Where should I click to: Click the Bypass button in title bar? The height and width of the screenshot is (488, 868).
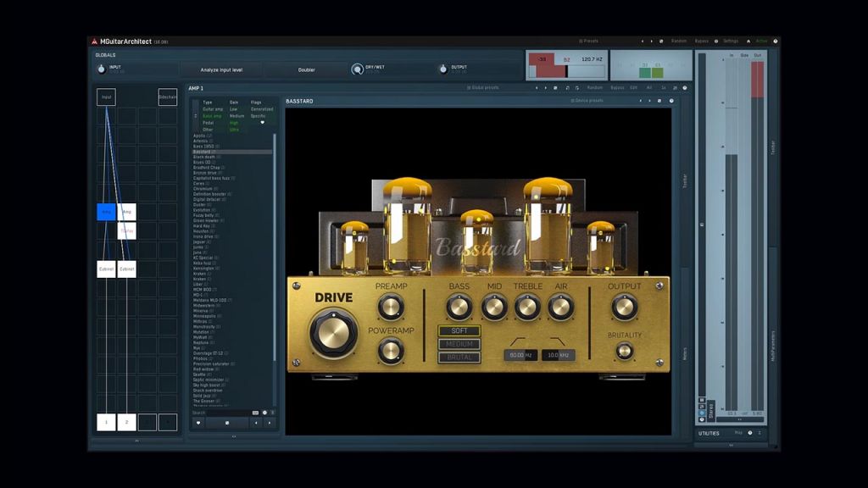[701, 41]
